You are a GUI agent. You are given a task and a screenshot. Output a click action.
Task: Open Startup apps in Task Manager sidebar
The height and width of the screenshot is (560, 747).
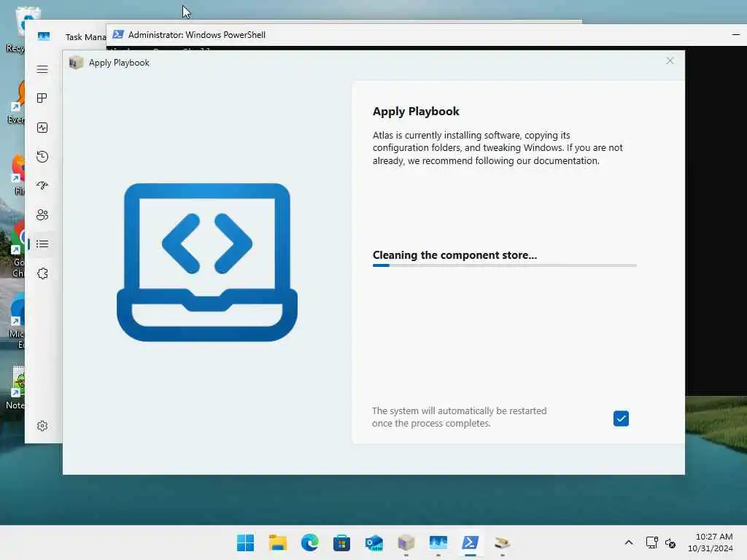pyautogui.click(x=42, y=186)
